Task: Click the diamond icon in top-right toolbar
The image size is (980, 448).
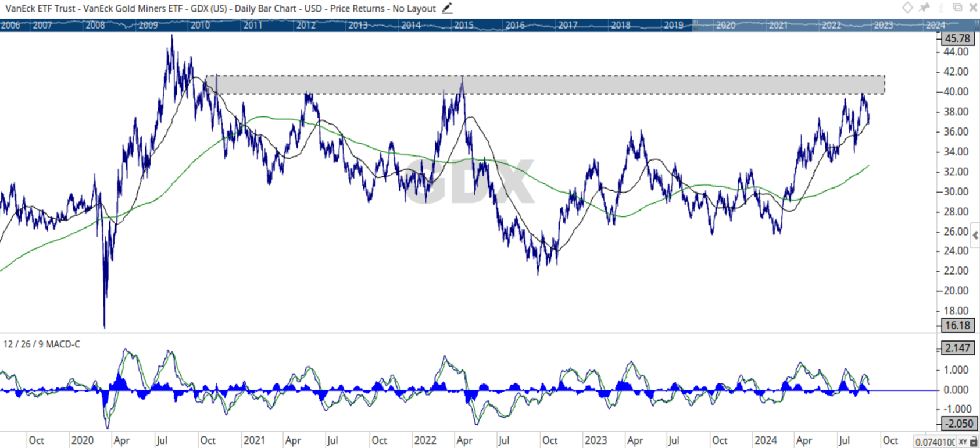Action: pos(907,8)
